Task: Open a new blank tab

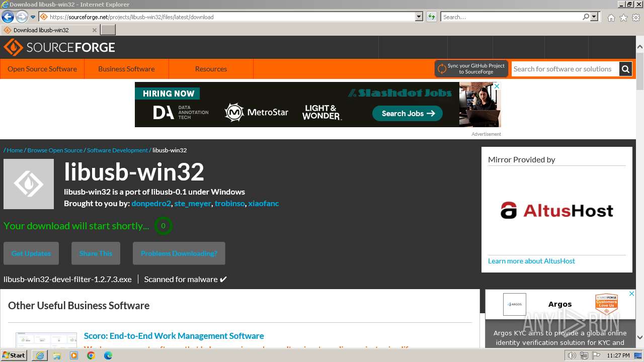Action: [108, 30]
